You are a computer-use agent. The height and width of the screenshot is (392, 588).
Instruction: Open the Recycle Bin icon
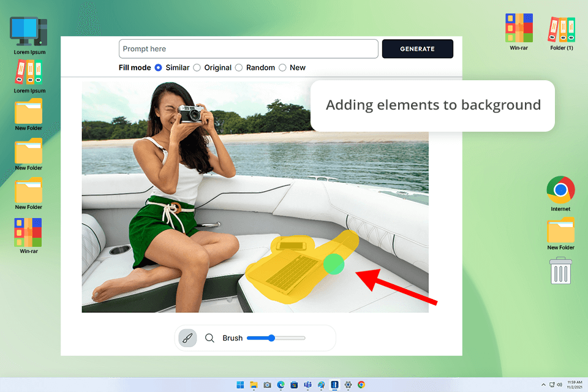point(560,271)
